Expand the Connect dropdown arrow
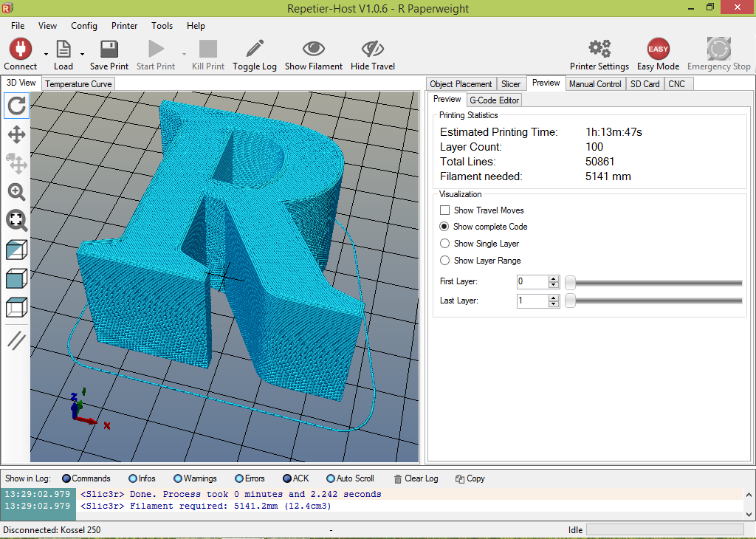The width and height of the screenshot is (756, 539). (x=46, y=54)
